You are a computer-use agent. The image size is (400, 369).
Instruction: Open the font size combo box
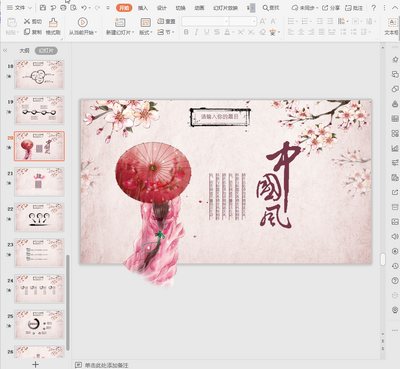[243, 21]
